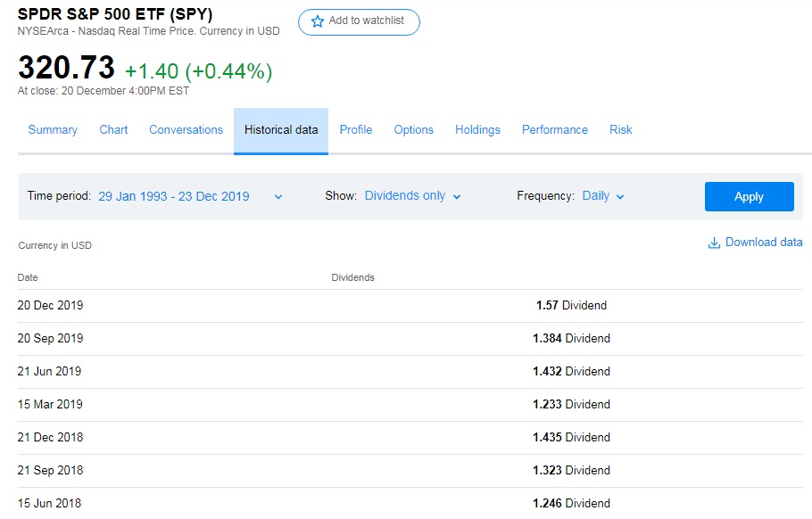Click Add to watchlist button

(359, 21)
